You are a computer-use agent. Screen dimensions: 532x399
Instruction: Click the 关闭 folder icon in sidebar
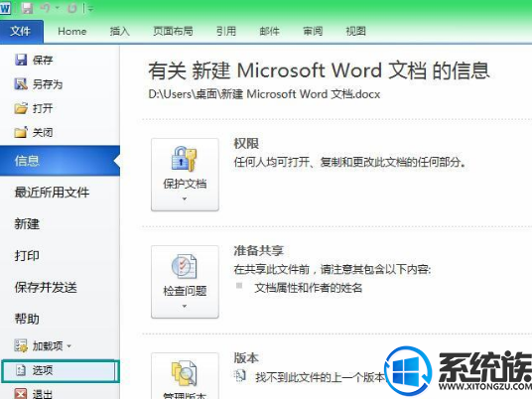coord(21,132)
